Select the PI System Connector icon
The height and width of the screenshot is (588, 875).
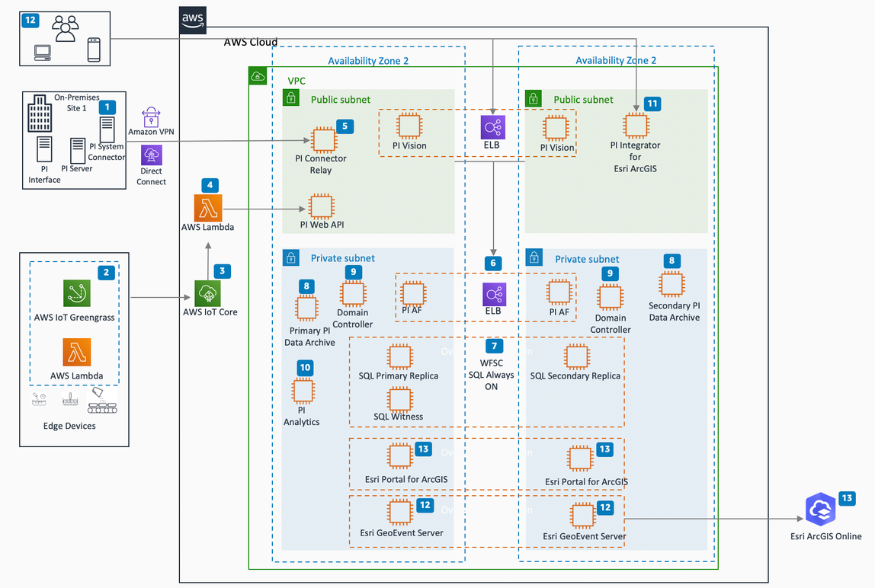[107, 129]
